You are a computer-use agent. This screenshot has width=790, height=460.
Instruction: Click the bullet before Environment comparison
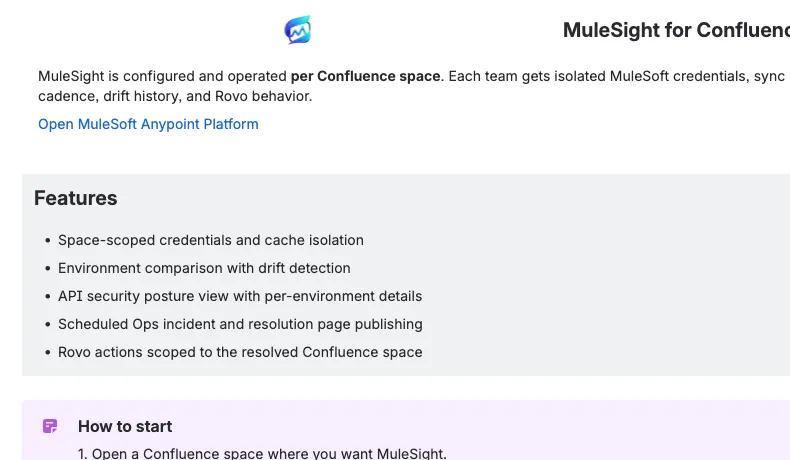pyautogui.click(x=47, y=269)
